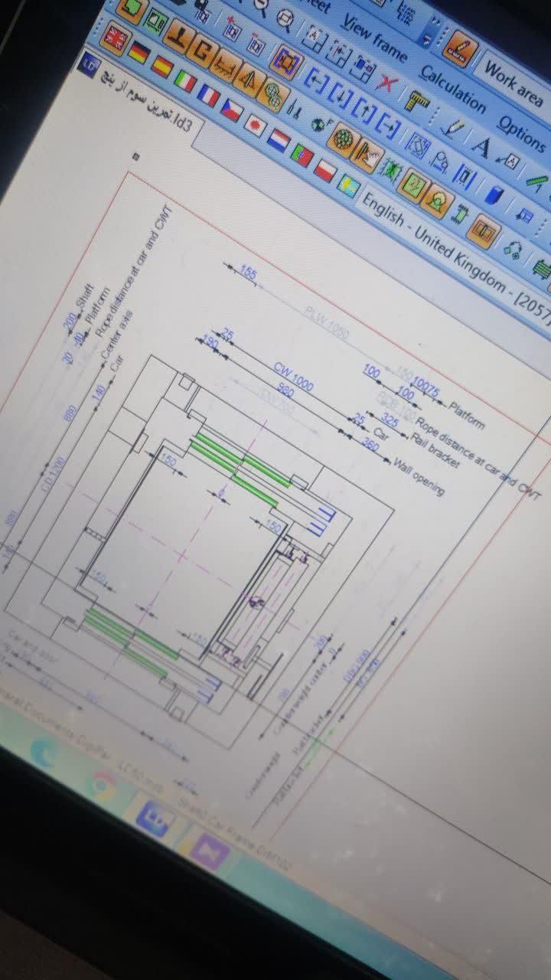Click the Italian flag icon
551x980 pixels.
(x=185, y=81)
